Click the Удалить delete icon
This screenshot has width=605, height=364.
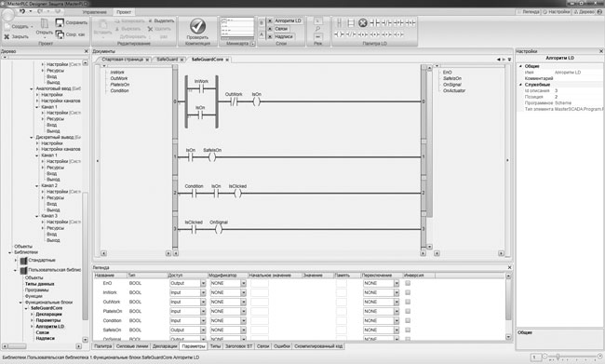click(x=151, y=29)
